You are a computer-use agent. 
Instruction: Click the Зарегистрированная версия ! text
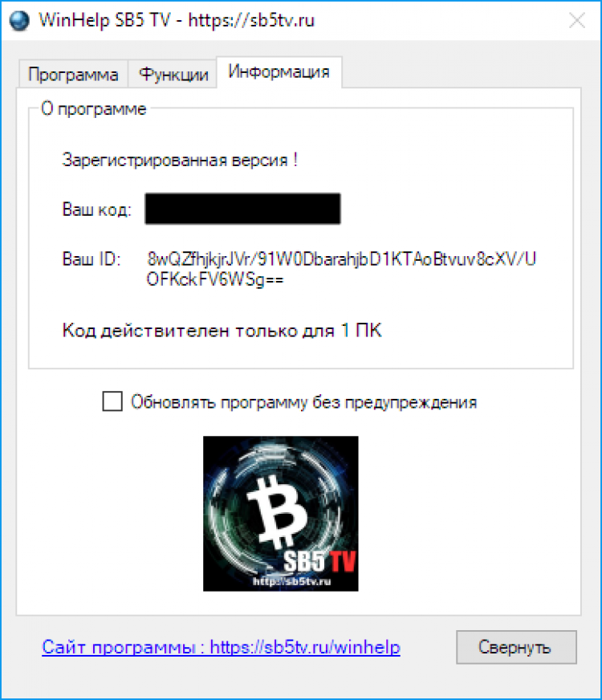tap(180, 160)
